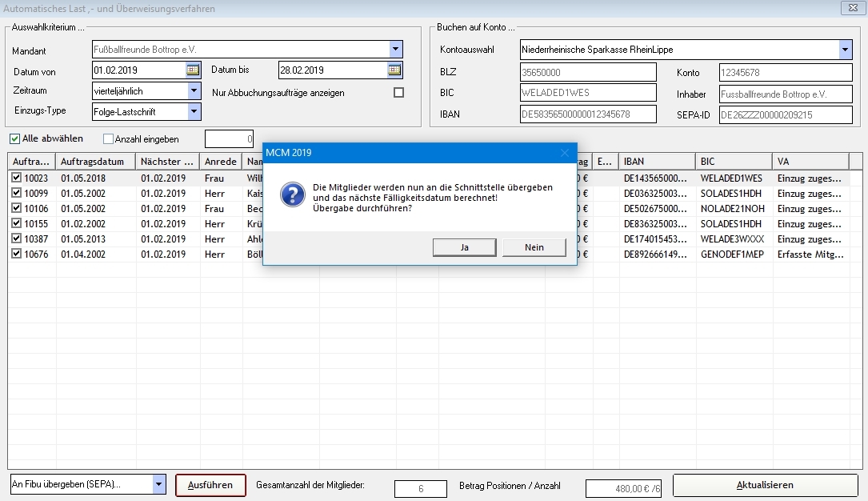Enable the Anzahl eingeben checkbox
Image resolution: width=868 pixels, height=501 pixels.
coord(109,139)
